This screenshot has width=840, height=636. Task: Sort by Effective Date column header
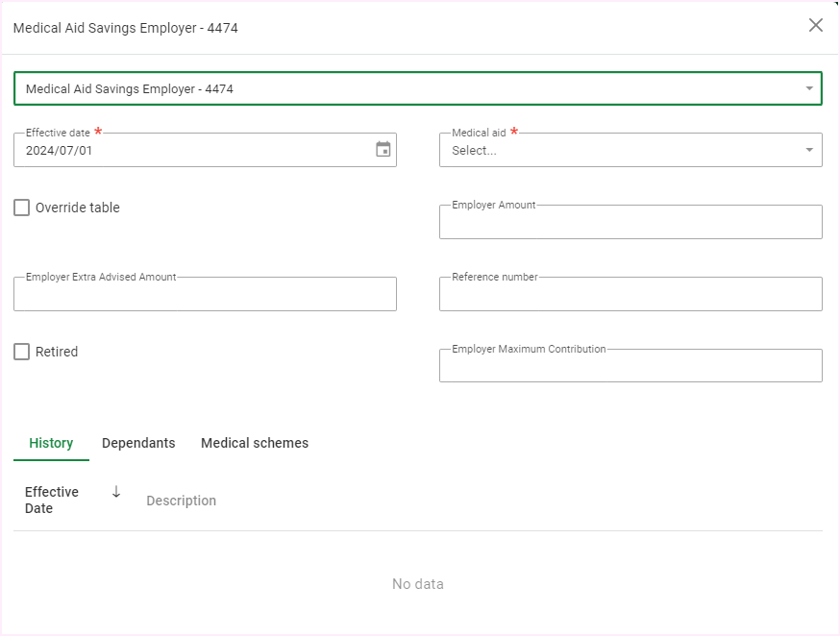(52, 500)
